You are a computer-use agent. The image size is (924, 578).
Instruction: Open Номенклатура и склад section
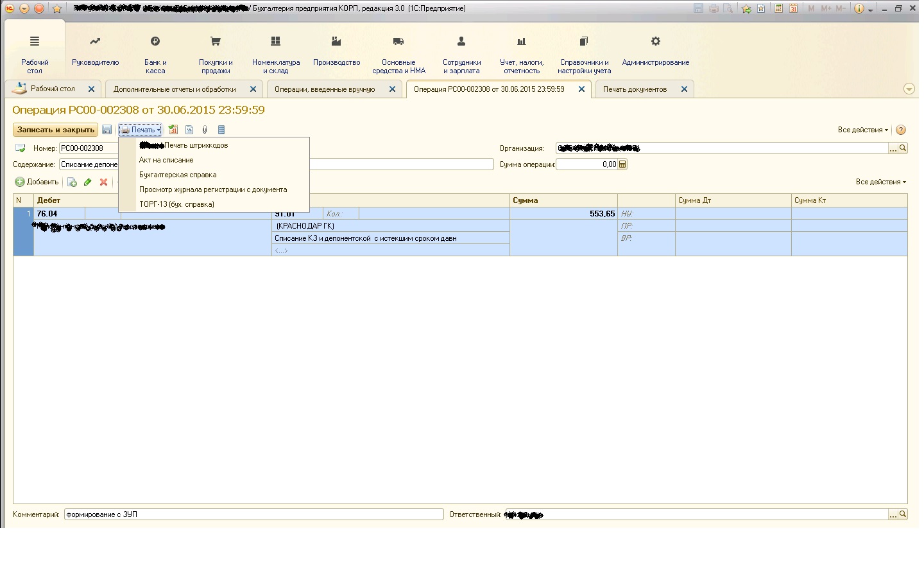pos(276,55)
